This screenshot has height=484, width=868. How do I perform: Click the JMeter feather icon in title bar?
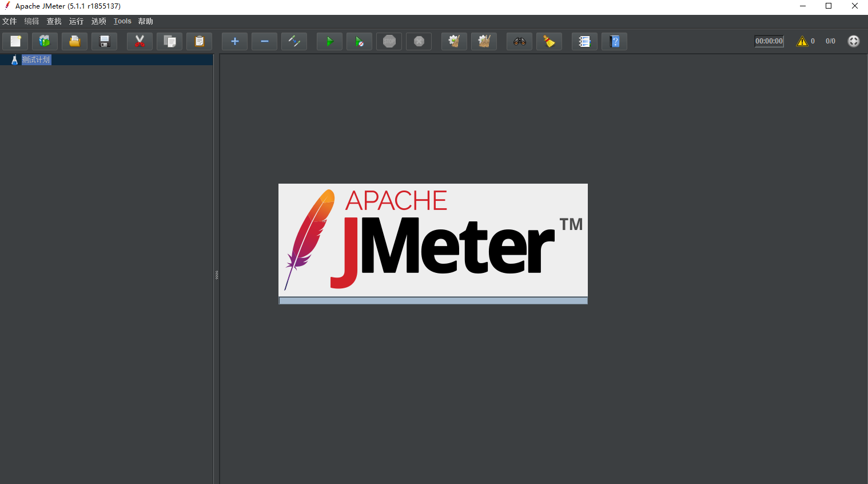(x=7, y=6)
